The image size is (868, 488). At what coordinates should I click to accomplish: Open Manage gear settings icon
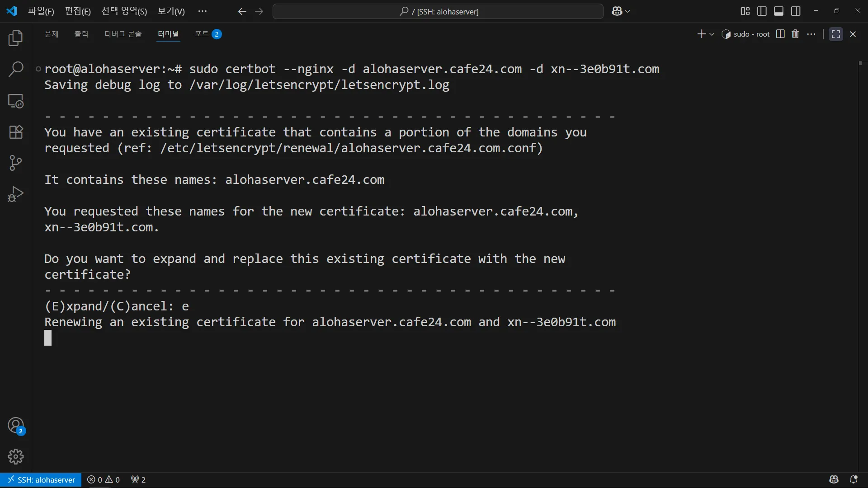(x=16, y=456)
